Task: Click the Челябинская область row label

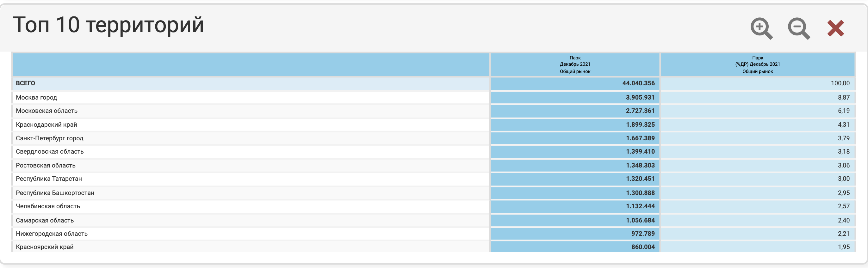Action: [x=48, y=206]
